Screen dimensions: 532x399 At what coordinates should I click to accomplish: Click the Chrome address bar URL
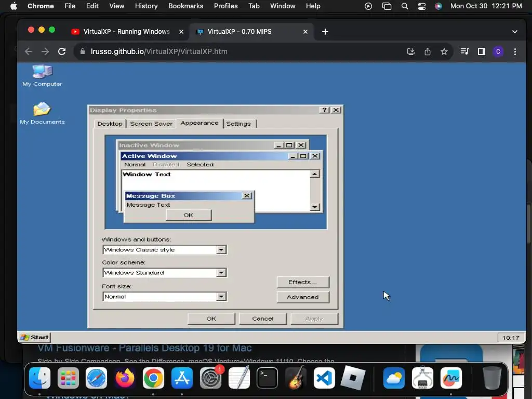tap(159, 51)
